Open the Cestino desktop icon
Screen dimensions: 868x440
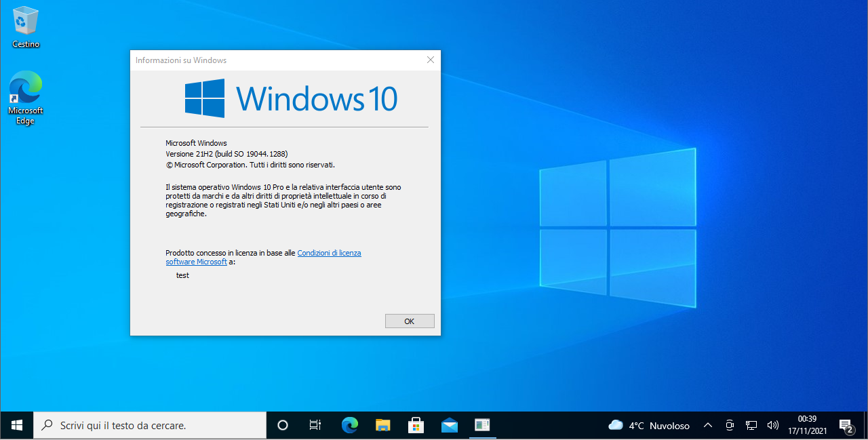tap(26, 27)
